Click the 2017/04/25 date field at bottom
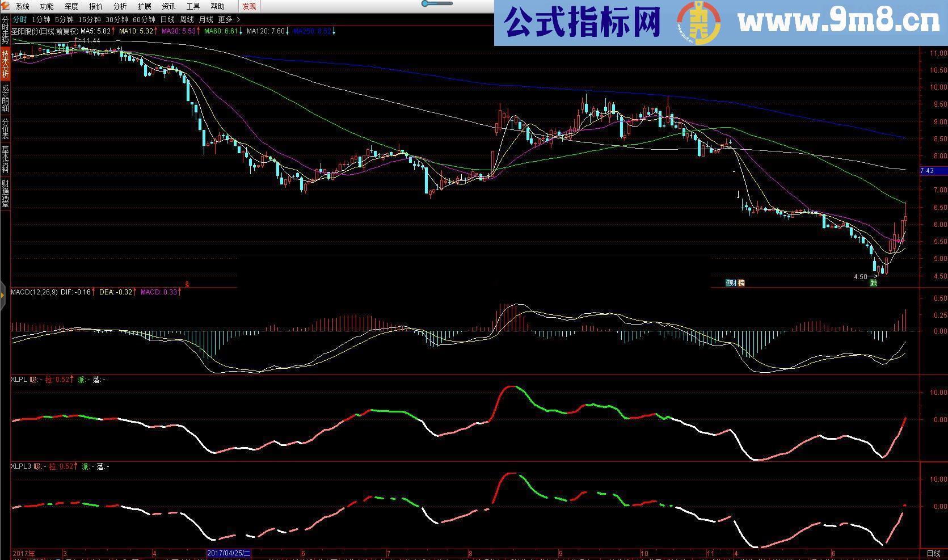The image size is (948, 560). (x=228, y=553)
